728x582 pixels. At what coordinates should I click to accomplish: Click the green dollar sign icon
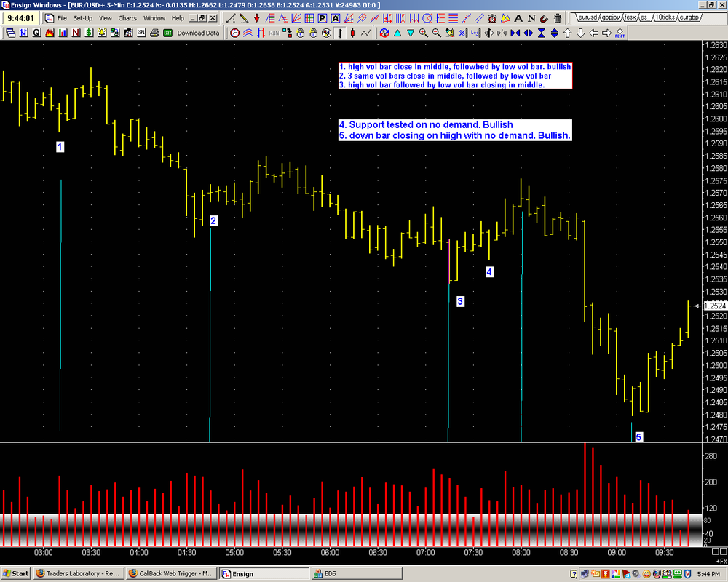tap(89, 33)
